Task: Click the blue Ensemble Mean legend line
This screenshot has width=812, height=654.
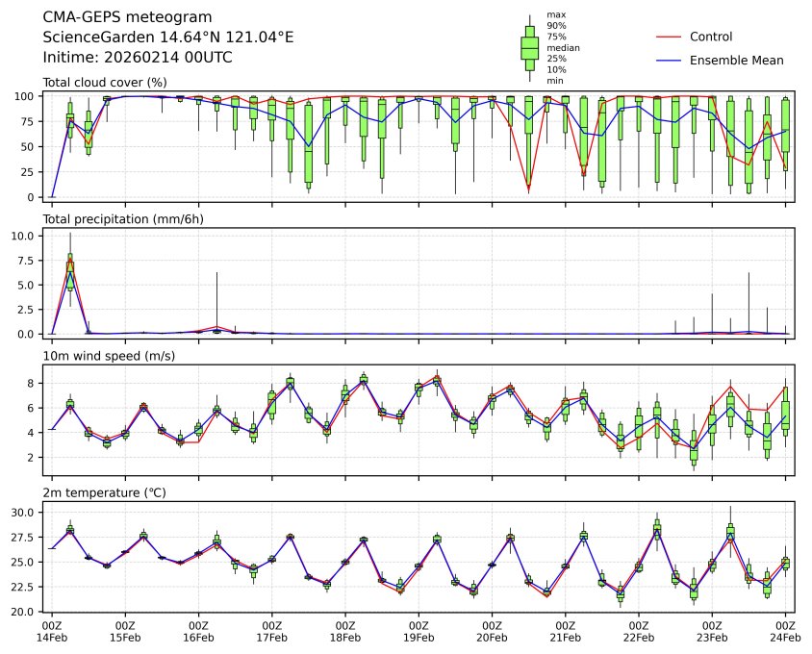Action: [x=668, y=60]
